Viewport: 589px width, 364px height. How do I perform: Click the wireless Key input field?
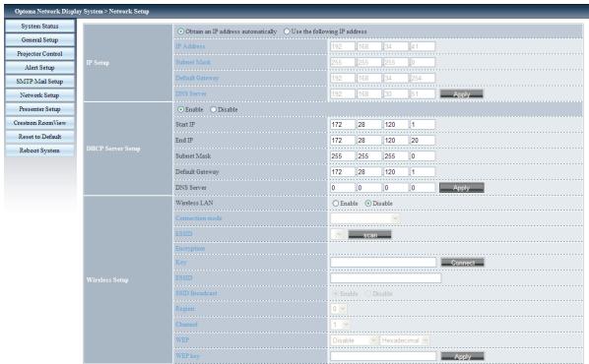(x=383, y=263)
